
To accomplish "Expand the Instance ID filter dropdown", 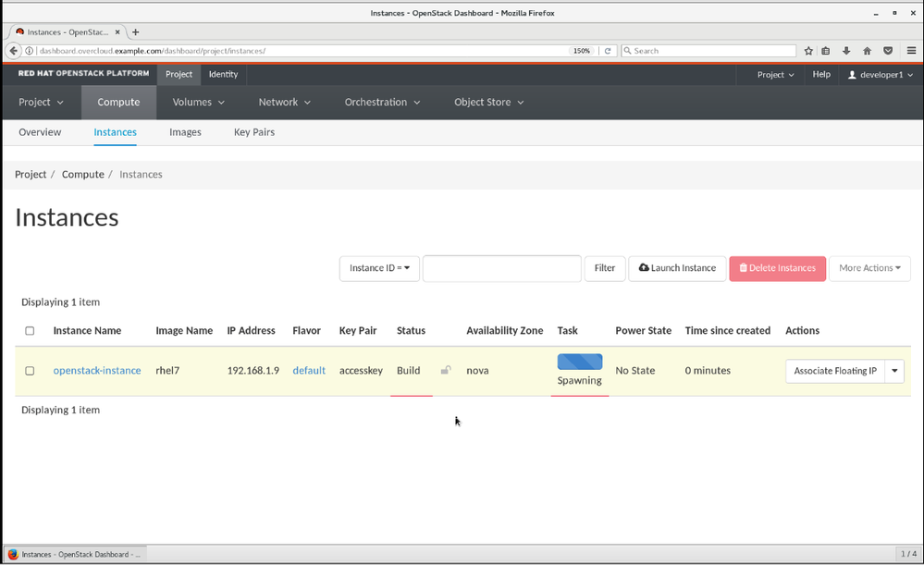I will coord(379,268).
